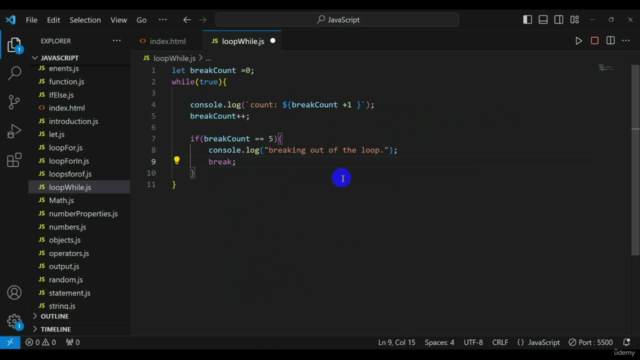Click the editor vertical scrollbar
The image size is (640, 360).
coord(635,159)
